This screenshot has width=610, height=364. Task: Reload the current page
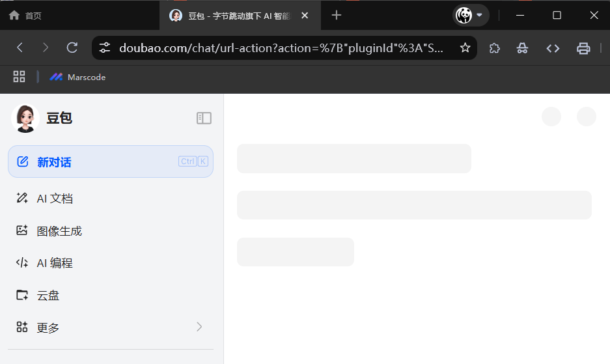[72, 48]
